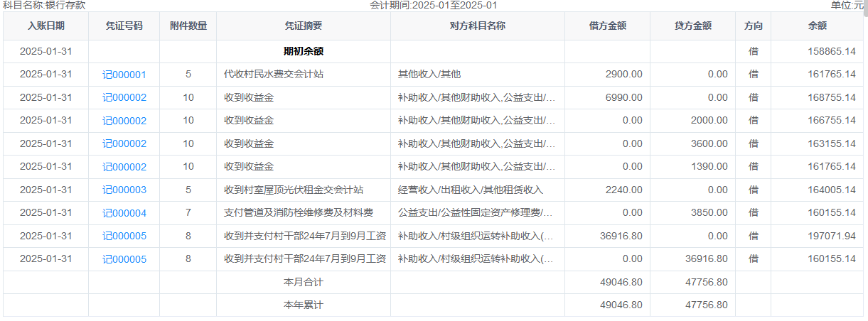Open 记000005 link in the 197071.94 balance row
Screen dimensions: 868x321
(x=124, y=236)
